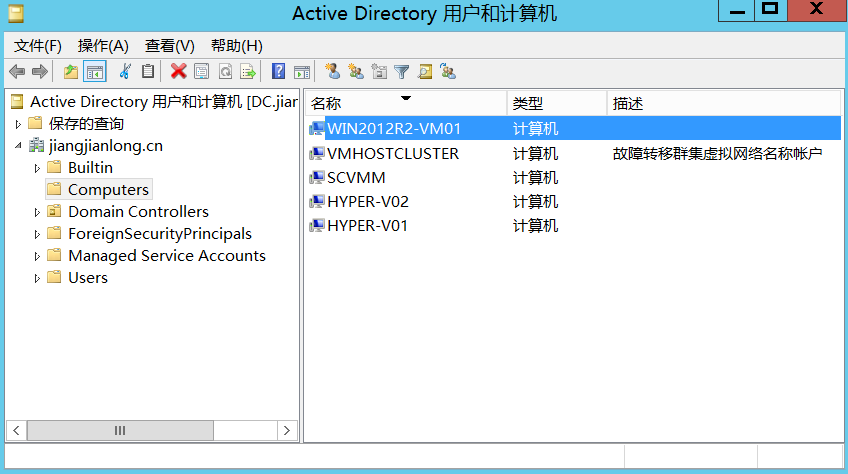Click the Refresh toolbar icon
848x474 pixels.
pos(226,71)
